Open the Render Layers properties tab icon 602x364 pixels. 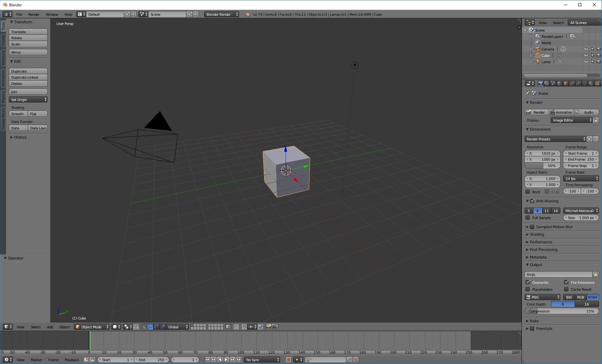[x=546, y=83]
